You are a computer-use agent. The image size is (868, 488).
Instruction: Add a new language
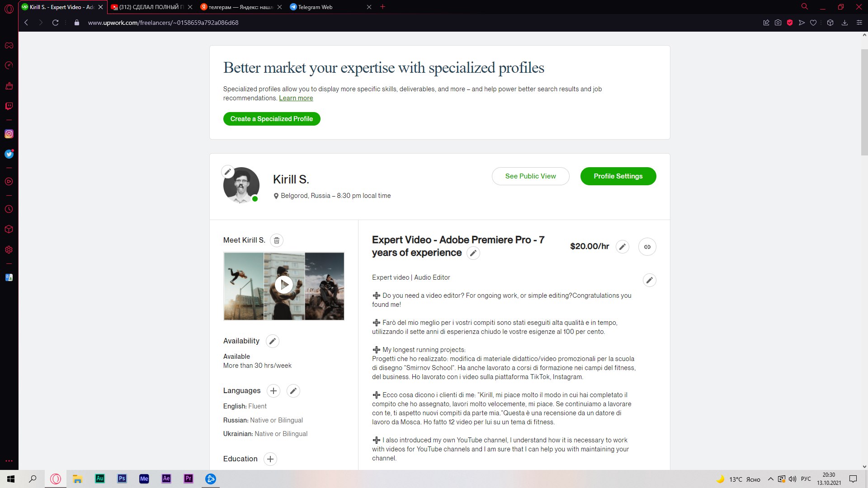point(274,391)
